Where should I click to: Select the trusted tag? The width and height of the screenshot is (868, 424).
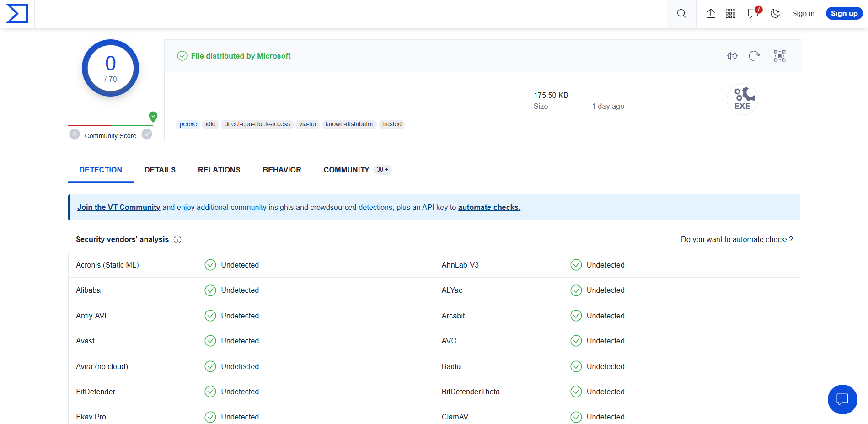click(x=392, y=124)
